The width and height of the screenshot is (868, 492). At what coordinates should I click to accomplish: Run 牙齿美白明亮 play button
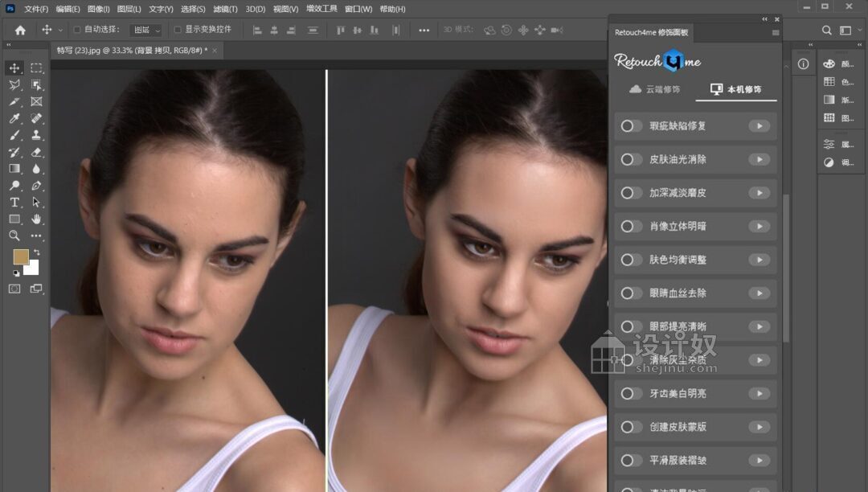click(759, 393)
